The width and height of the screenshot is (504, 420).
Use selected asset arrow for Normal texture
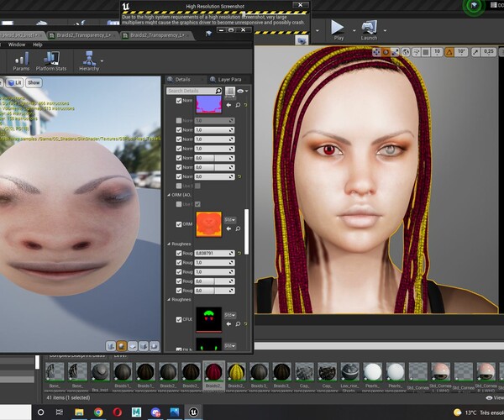228,105
